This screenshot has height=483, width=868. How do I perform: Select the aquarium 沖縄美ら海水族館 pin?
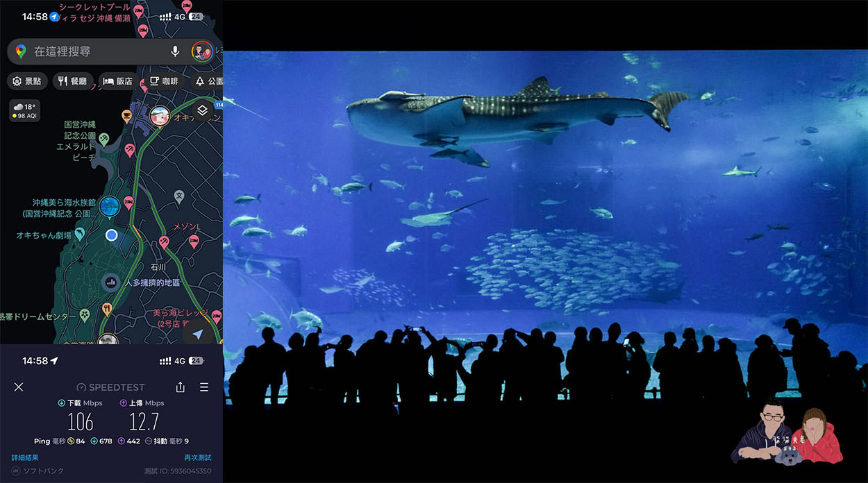pyautogui.click(x=110, y=205)
